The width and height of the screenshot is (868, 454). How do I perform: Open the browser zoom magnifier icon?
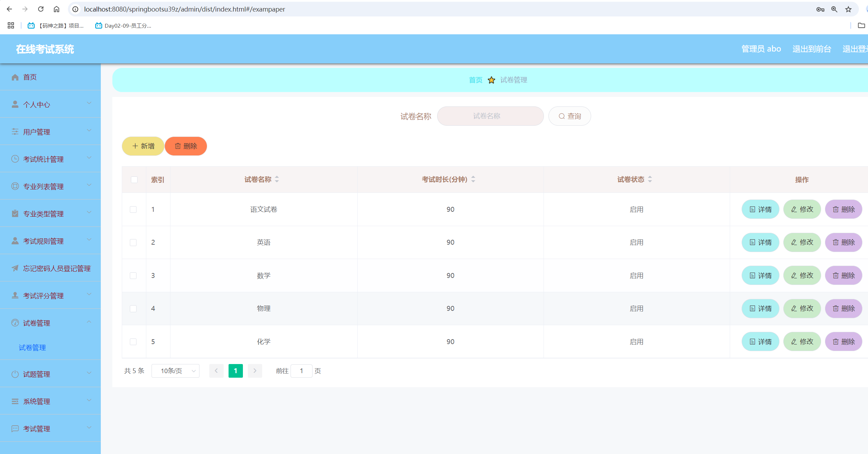pyautogui.click(x=834, y=9)
